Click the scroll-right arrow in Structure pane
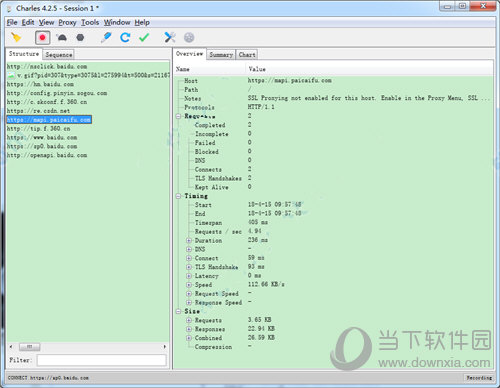Image resolution: width=500 pixels, height=388 pixels. pos(165,347)
